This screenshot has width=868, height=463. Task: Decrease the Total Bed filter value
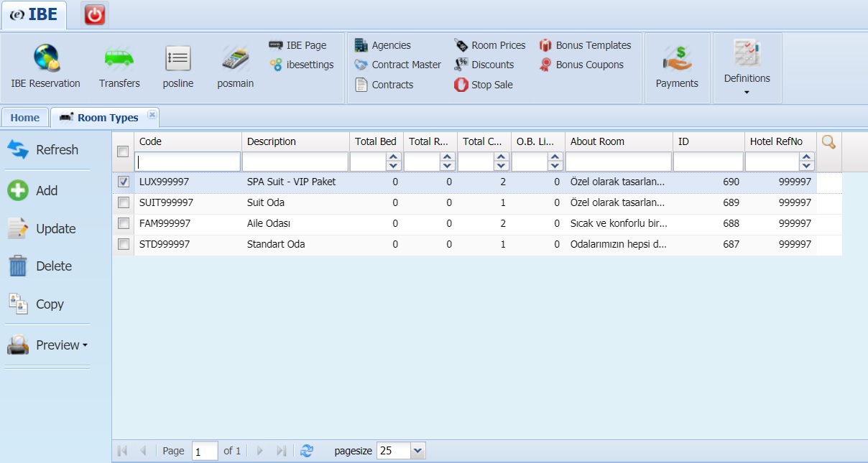pyautogui.click(x=394, y=167)
